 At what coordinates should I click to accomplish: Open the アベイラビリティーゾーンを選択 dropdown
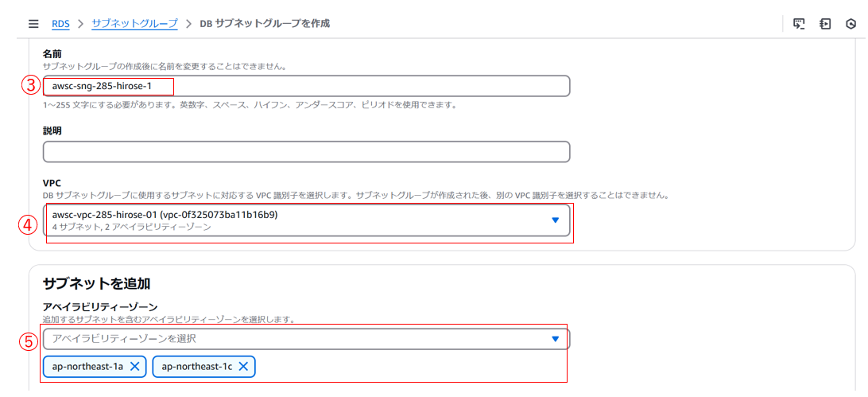click(x=306, y=339)
